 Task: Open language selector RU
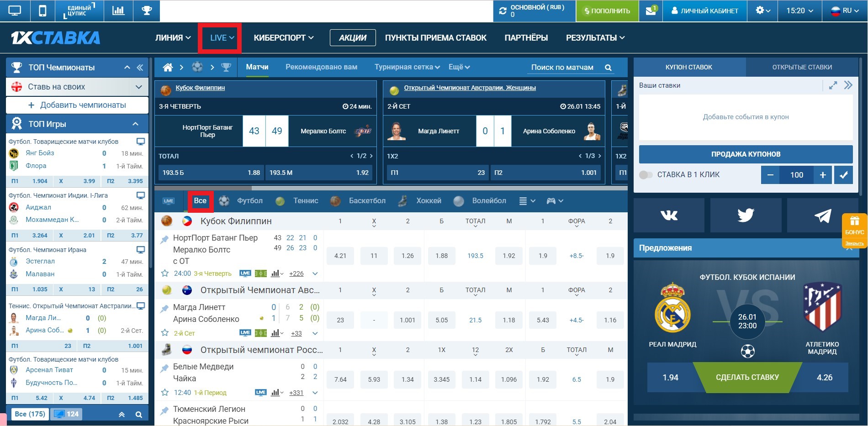pos(844,11)
